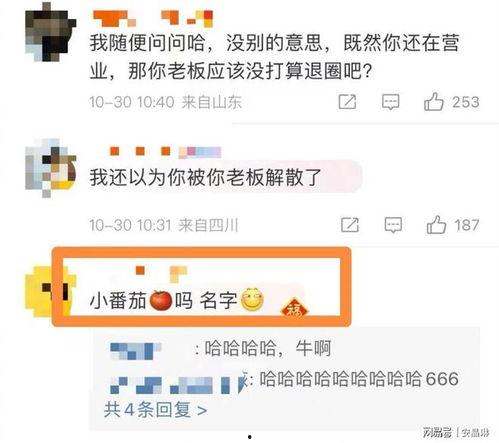
Task: Open the first commenter's dark avatar
Action: [51, 32]
